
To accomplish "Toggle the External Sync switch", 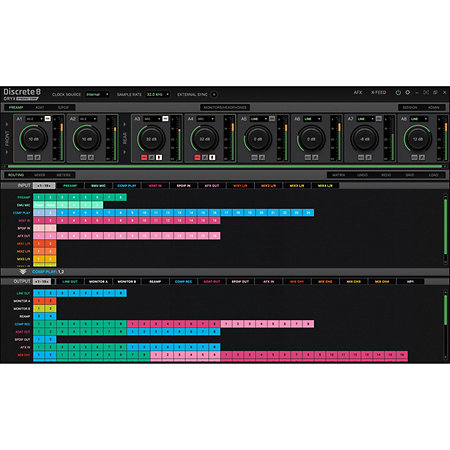I will click(214, 95).
